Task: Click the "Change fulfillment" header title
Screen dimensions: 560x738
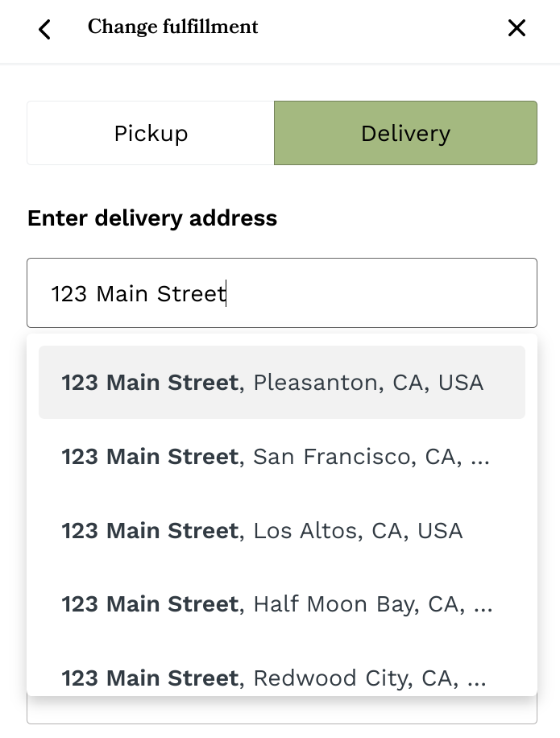Action: [173, 27]
